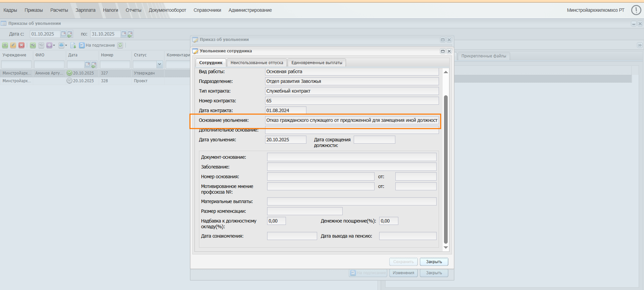The image size is (644, 290).
Task: Select the 'Проект' status cell of order 328
Action: (148, 81)
